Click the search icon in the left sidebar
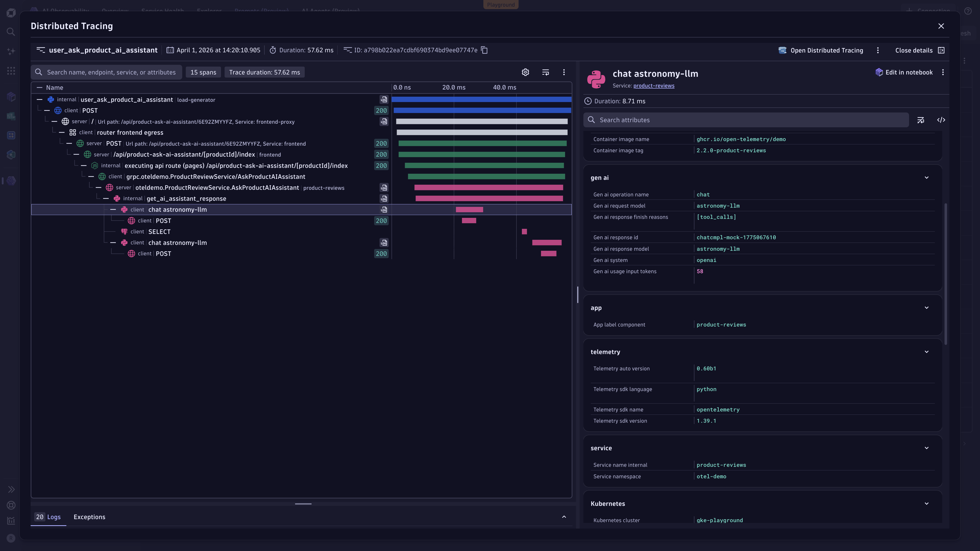980x551 pixels. pos(11,32)
